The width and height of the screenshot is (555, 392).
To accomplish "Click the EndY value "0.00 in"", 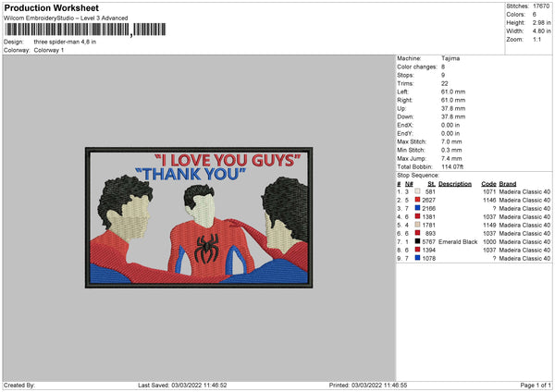I will click(450, 134).
